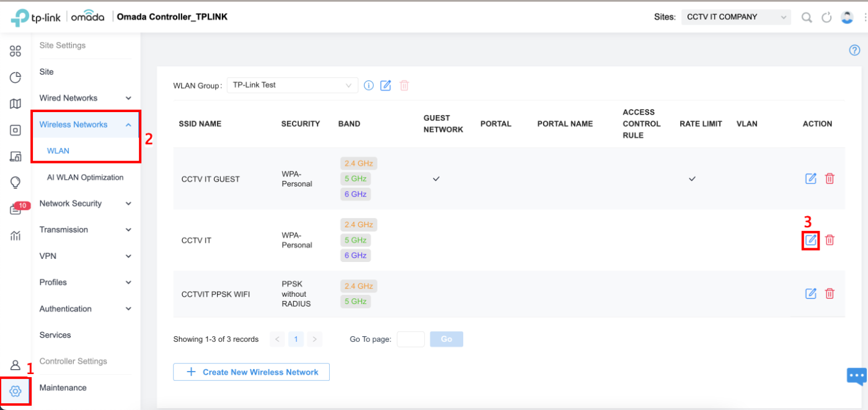Edit the TP-Link Test WLAN group
The image size is (868, 410).
click(386, 85)
